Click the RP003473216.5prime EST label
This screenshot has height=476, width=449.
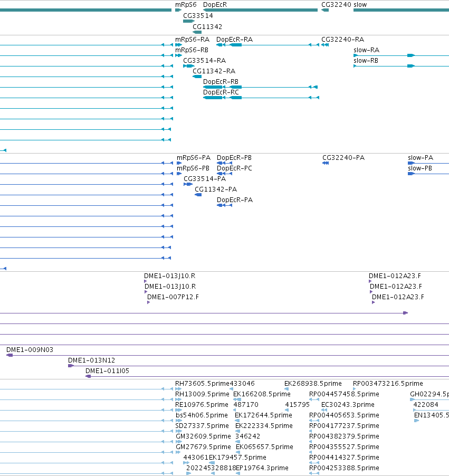point(388,384)
